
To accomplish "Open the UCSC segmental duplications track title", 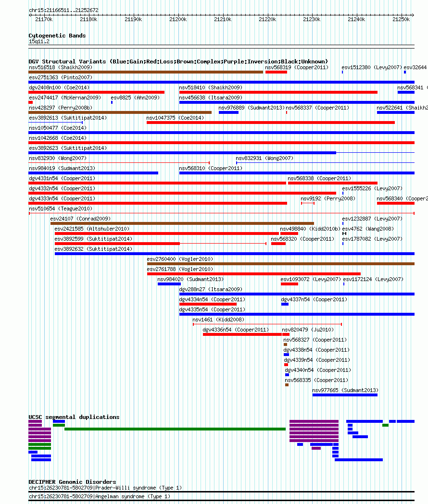I will [74, 417].
